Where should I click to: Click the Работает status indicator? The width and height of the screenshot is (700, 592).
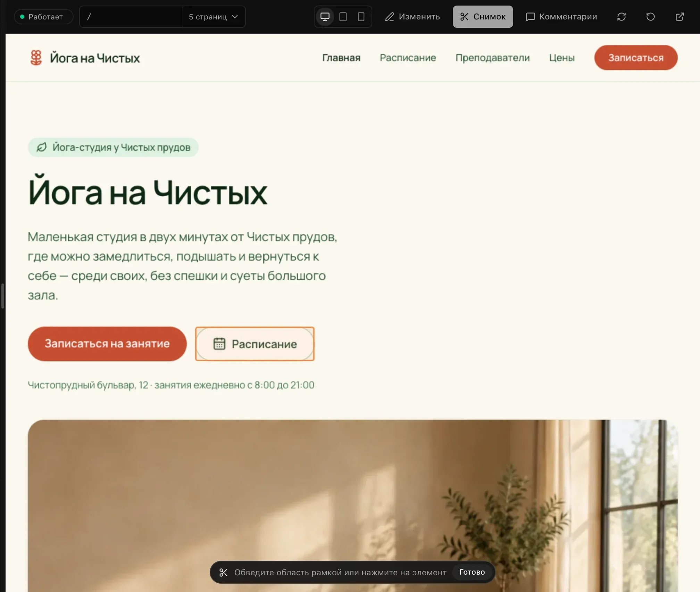click(x=44, y=17)
